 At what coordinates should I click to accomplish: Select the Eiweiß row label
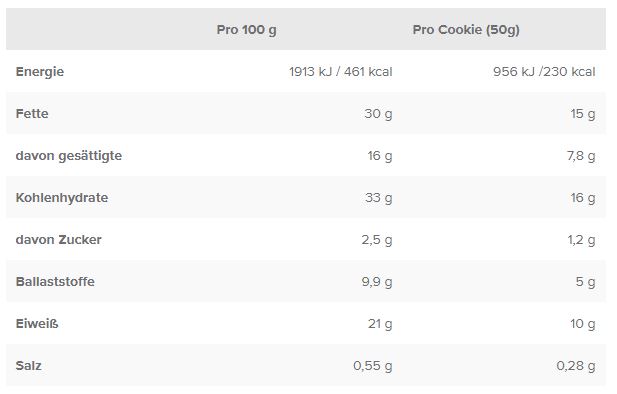tap(37, 324)
